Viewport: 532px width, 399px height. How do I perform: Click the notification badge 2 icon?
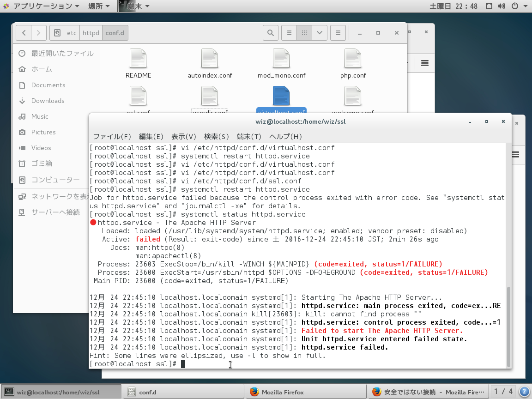(x=524, y=392)
